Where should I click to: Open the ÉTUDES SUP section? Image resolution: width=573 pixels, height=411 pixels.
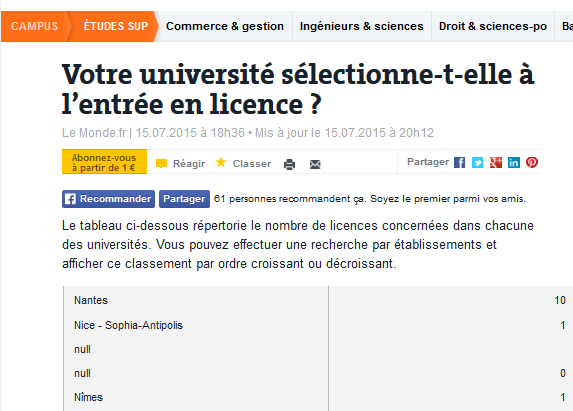(x=115, y=26)
